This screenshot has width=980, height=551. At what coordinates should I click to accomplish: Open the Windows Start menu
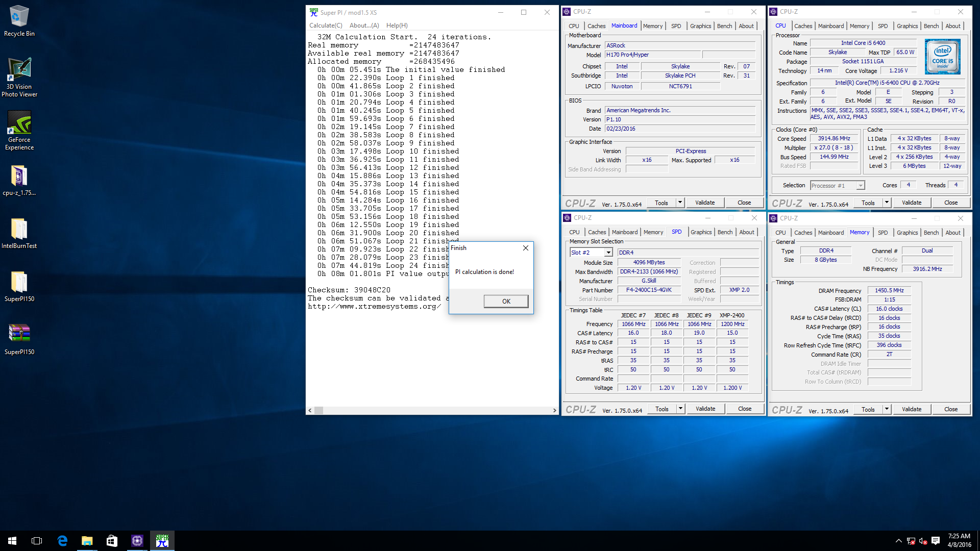[x=12, y=541]
